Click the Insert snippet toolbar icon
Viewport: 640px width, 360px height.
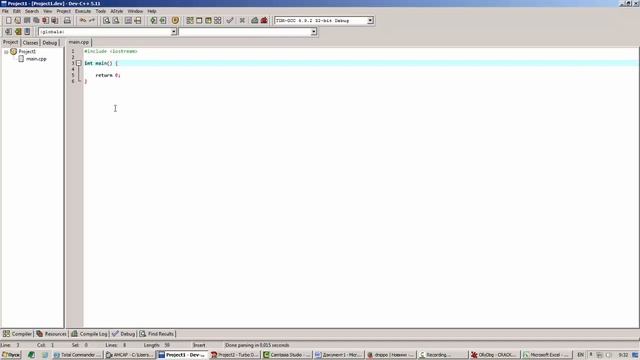tap(153, 20)
